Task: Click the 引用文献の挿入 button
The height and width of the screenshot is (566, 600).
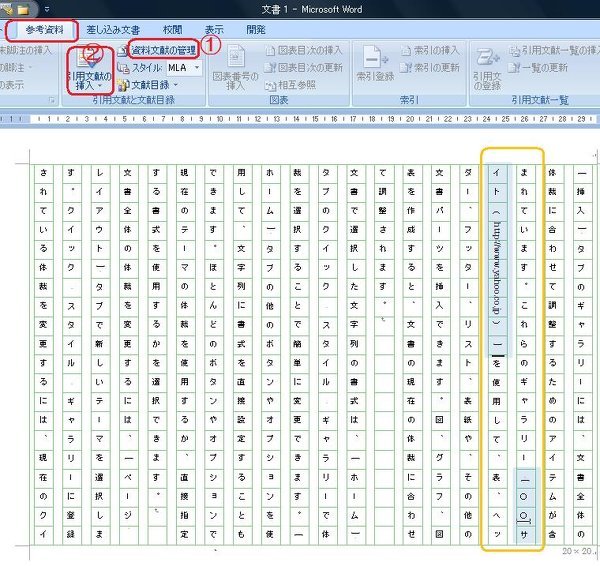Action: coord(90,71)
